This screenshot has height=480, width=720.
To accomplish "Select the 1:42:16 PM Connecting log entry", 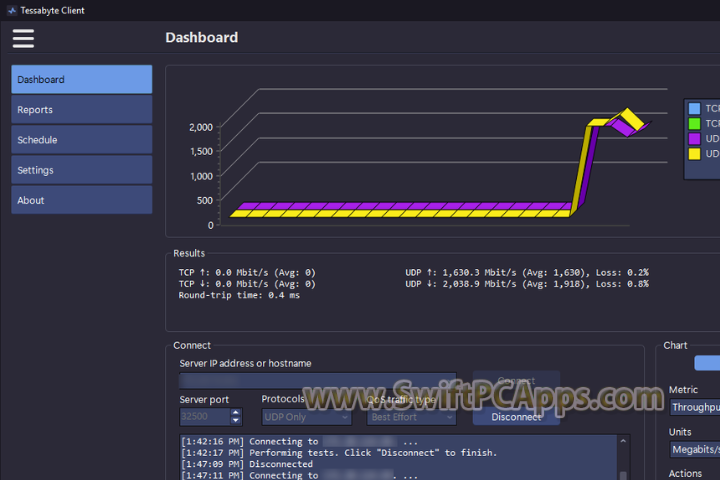I will [x=299, y=441].
